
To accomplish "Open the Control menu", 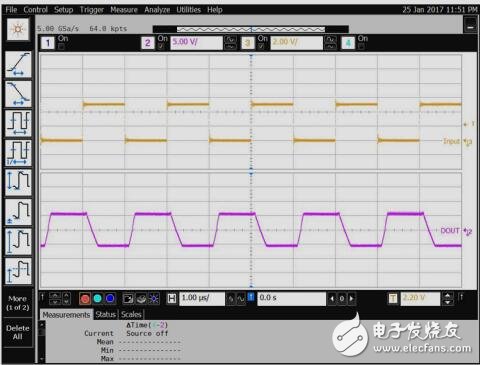I will pos(35,10).
